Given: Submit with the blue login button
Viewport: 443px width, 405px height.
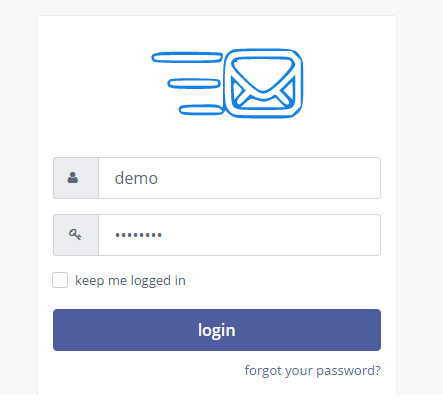Looking at the screenshot, I should coord(217,330).
